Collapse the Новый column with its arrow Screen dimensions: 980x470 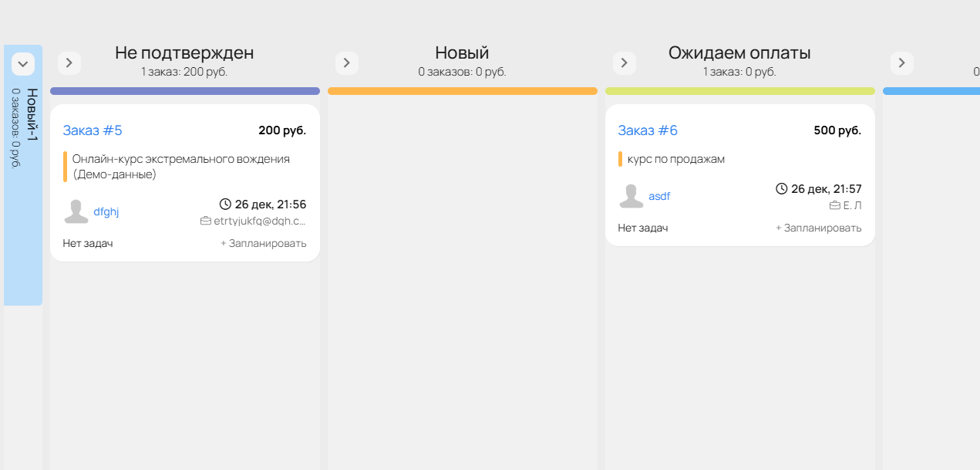click(x=347, y=63)
